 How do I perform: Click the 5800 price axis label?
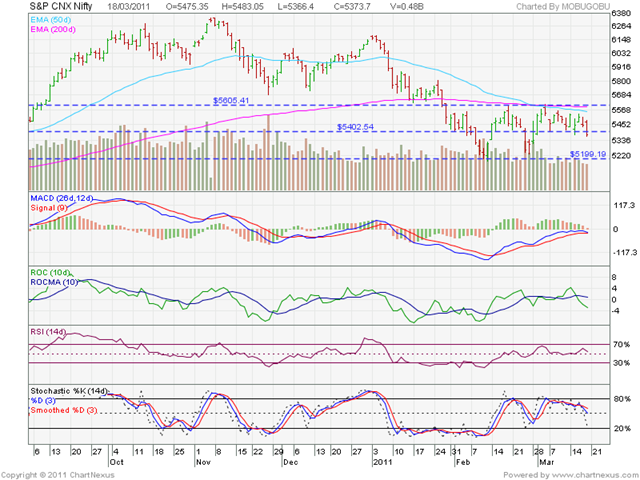click(x=621, y=81)
